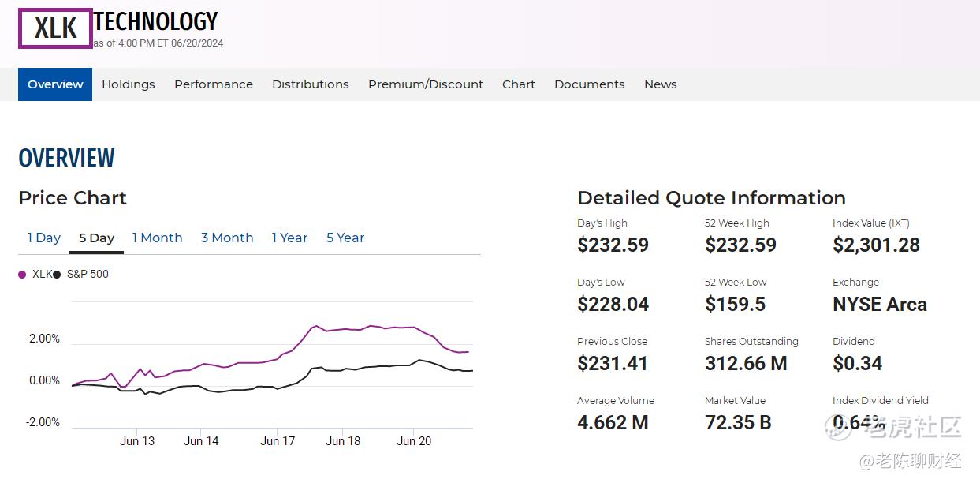Switch to the Holdings tab
The height and width of the screenshot is (483, 980).
tap(128, 84)
